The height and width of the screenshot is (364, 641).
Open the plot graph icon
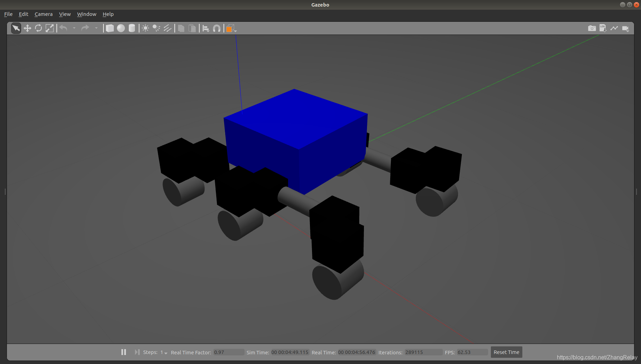[x=614, y=28]
